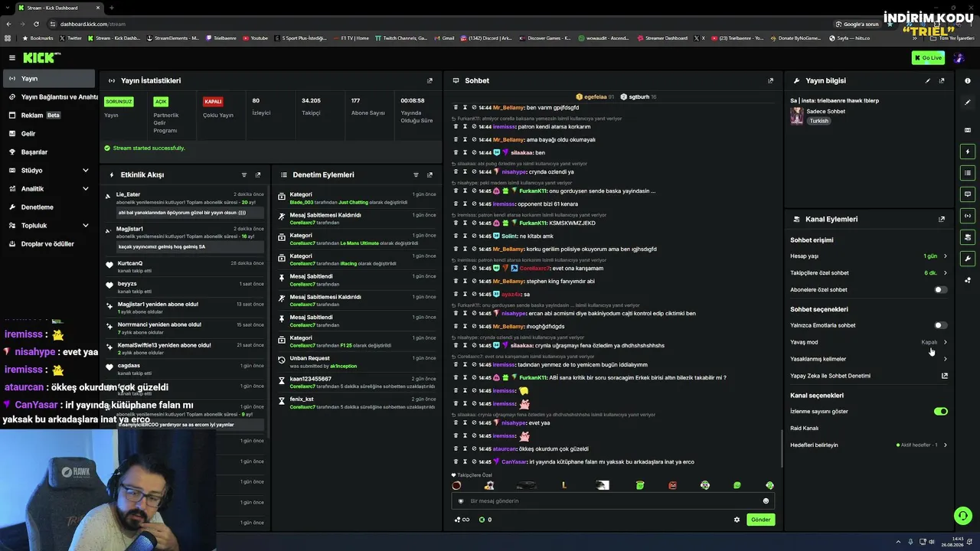The width and height of the screenshot is (980, 551).
Task: Click the green Go Live button
Action: pos(928,57)
